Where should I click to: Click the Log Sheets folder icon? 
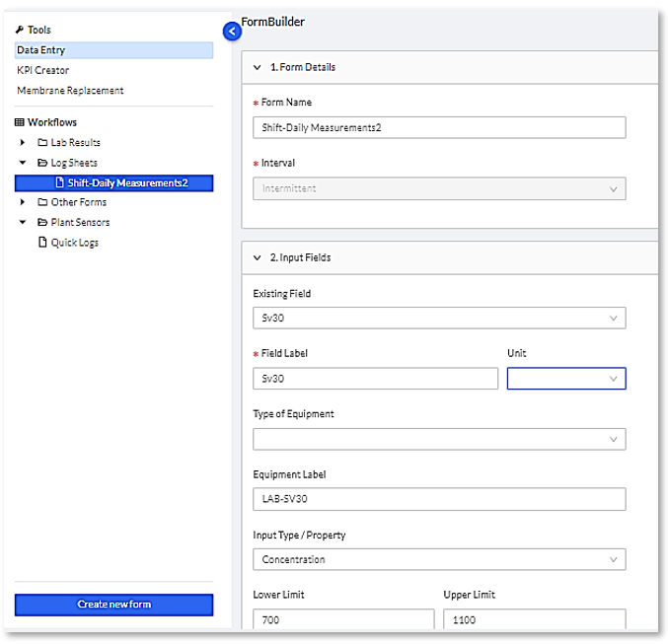42,163
